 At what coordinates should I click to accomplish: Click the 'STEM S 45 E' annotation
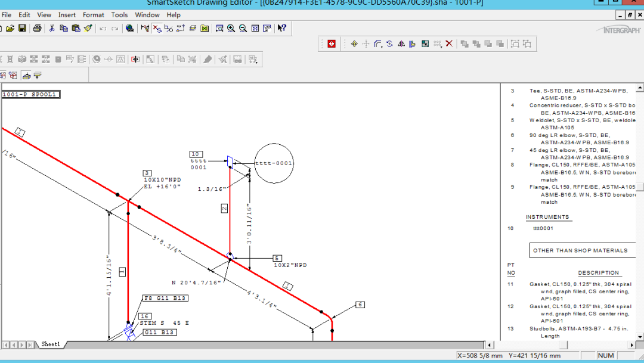pyautogui.click(x=165, y=323)
